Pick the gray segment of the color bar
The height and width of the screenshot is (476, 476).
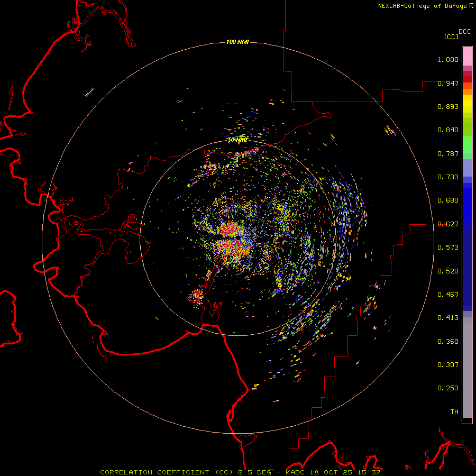(467, 368)
